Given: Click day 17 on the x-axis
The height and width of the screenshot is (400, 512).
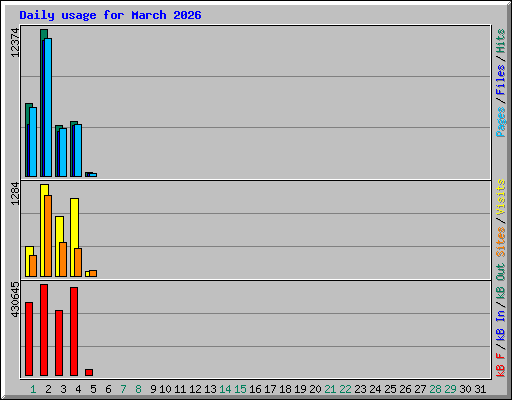Looking at the screenshot, I should click(x=270, y=389).
